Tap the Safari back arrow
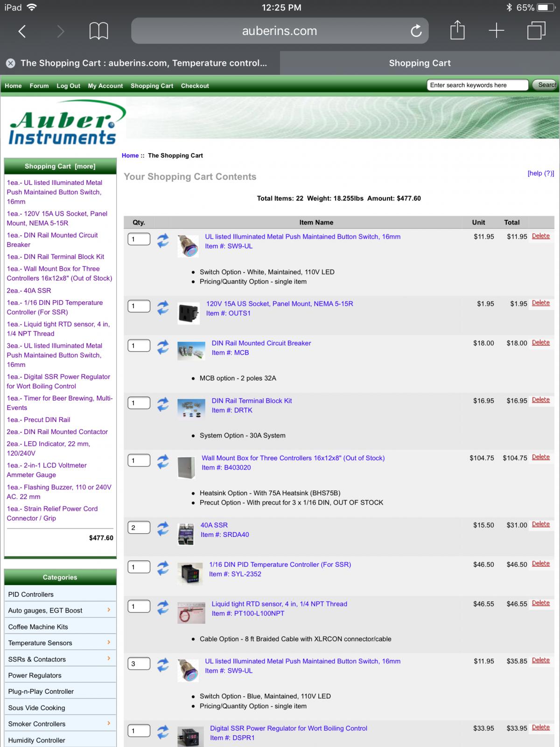This screenshot has height=747, width=560. pyautogui.click(x=22, y=31)
